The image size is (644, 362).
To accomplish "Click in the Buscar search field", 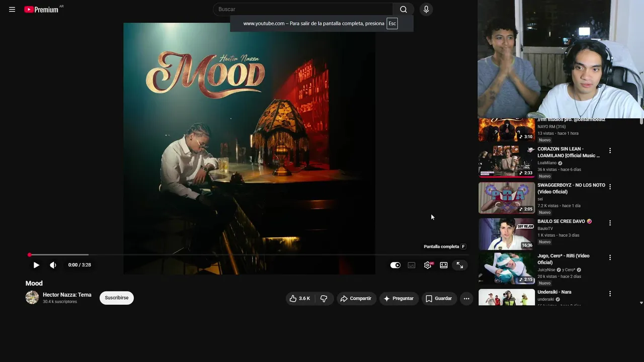I will (303, 10).
